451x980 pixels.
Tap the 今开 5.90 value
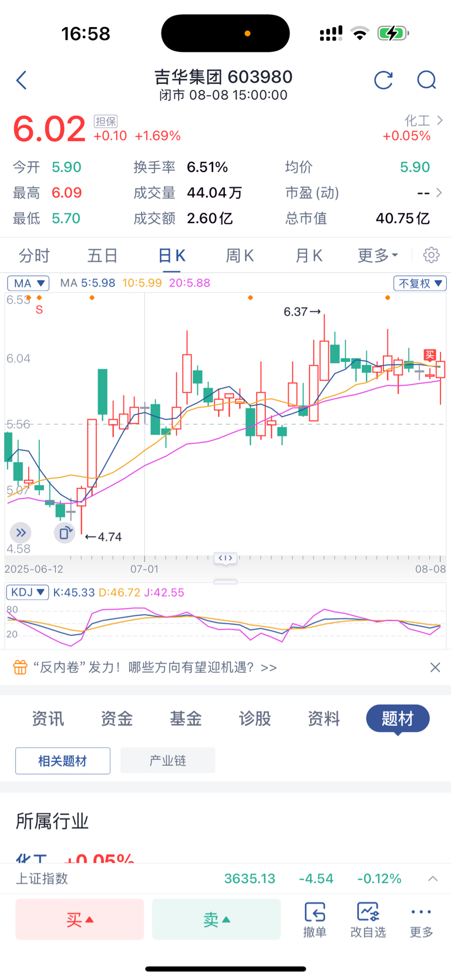tap(66, 167)
